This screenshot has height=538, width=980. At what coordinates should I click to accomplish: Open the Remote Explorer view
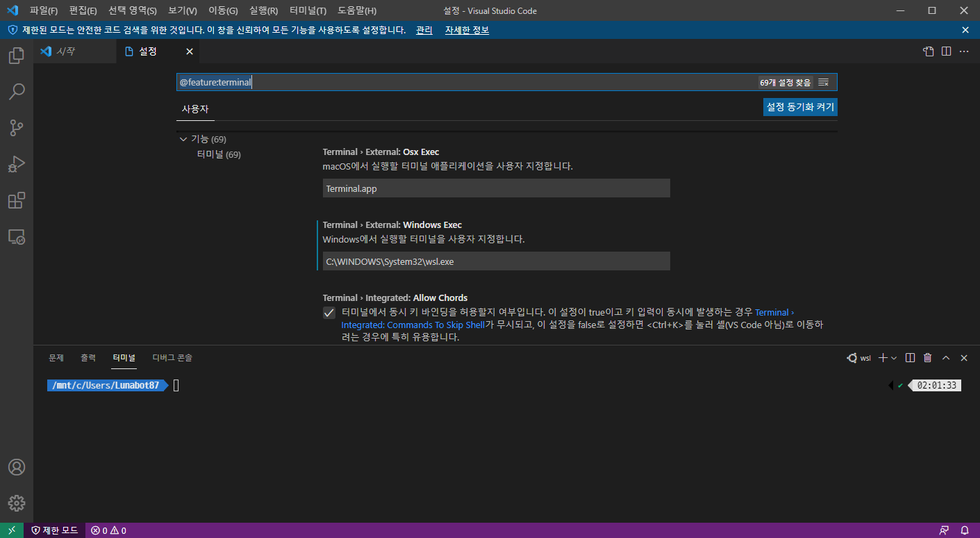pos(17,236)
